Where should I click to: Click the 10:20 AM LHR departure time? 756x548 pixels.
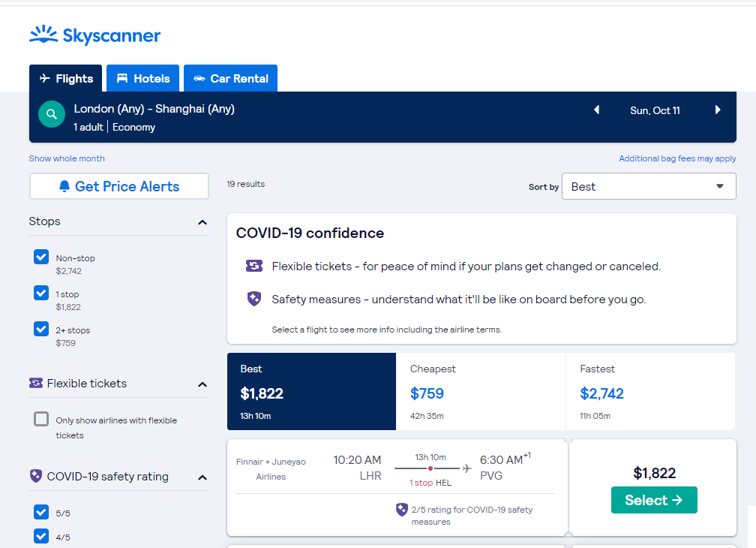click(357, 468)
